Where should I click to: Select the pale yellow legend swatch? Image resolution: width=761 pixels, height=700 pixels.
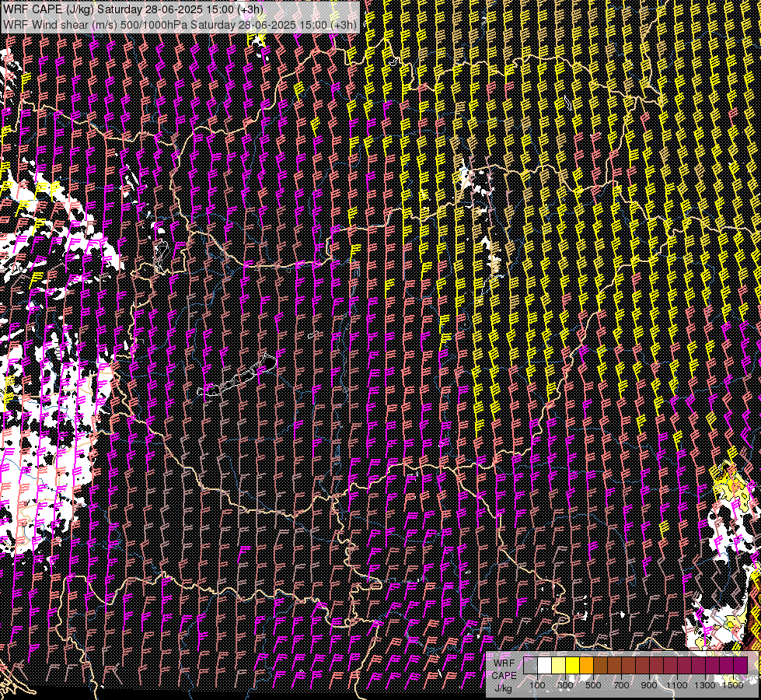point(559,666)
